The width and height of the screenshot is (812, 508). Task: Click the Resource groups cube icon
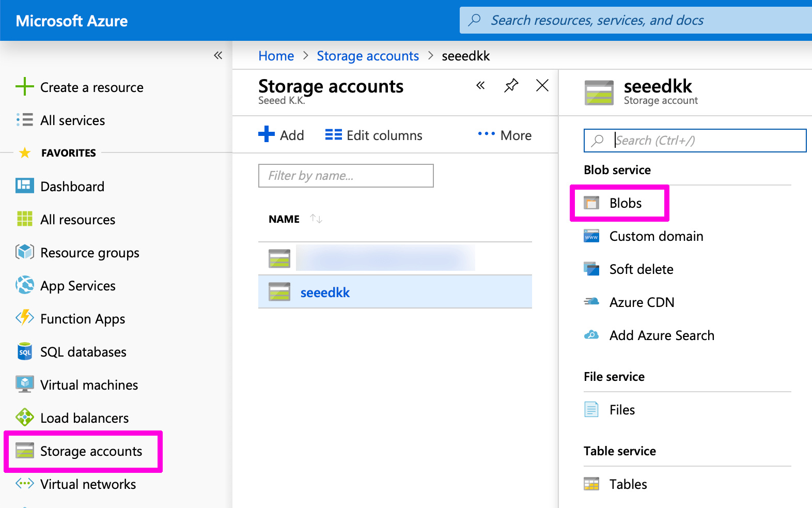(24, 252)
